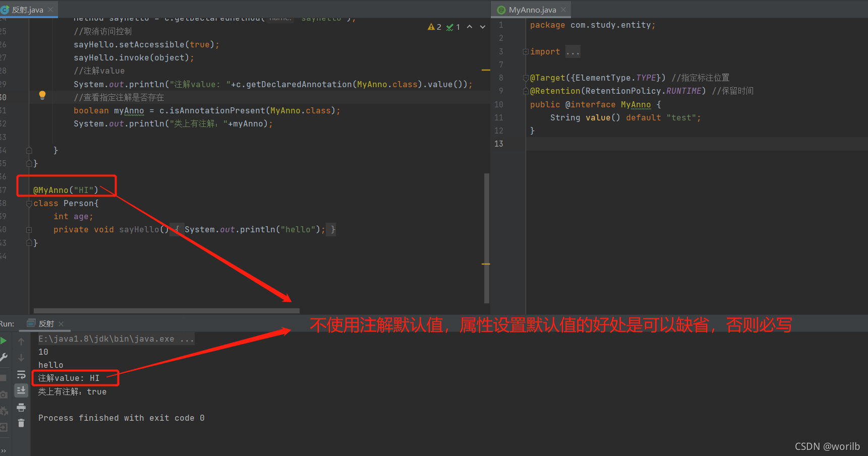Close the MyAnno.java editor tab
Screen dimensions: 868x456
click(x=563, y=10)
